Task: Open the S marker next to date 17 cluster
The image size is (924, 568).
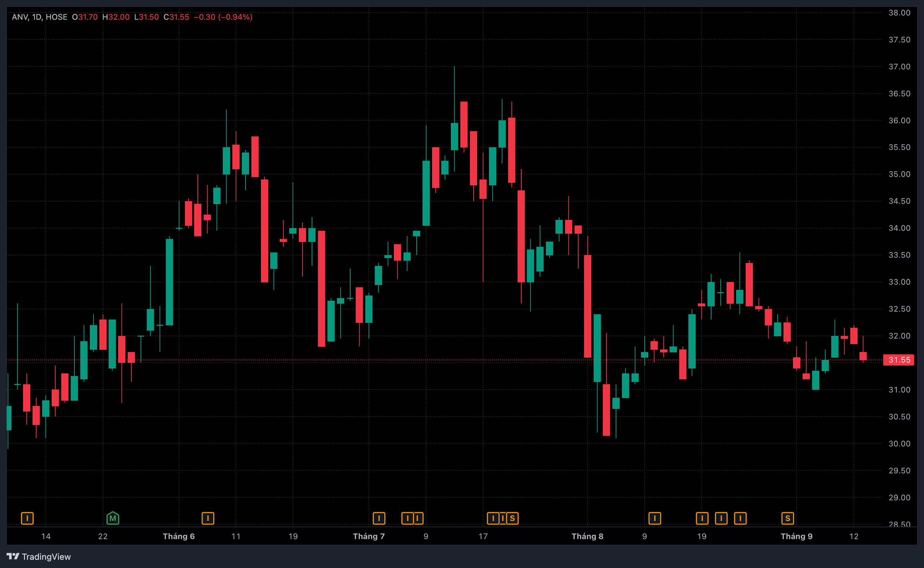Action: pos(513,519)
